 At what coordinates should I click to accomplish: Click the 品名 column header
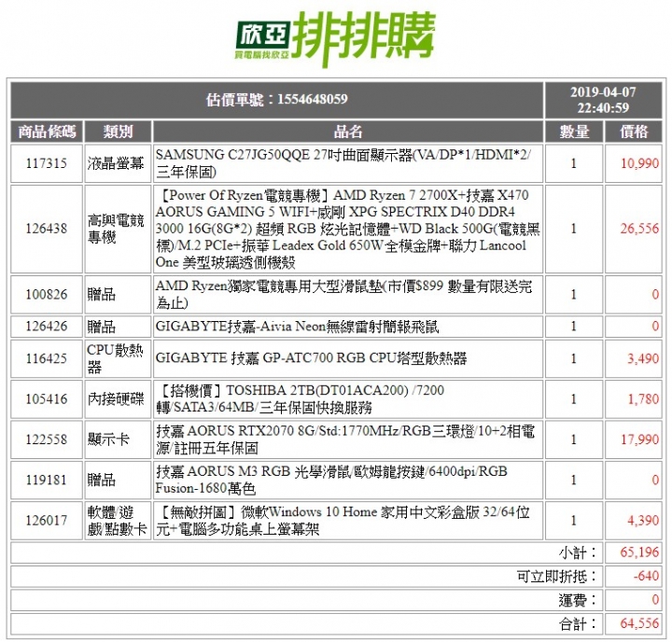click(x=348, y=132)
